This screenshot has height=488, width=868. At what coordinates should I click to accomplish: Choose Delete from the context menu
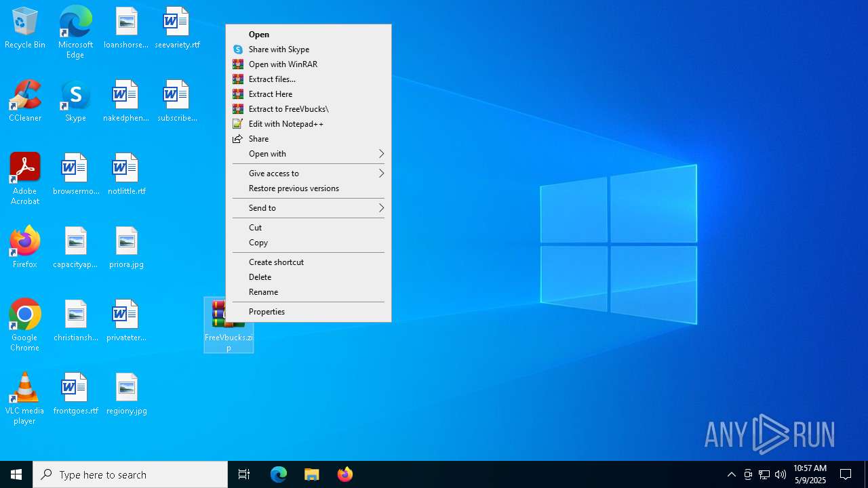tap(309, 277)
